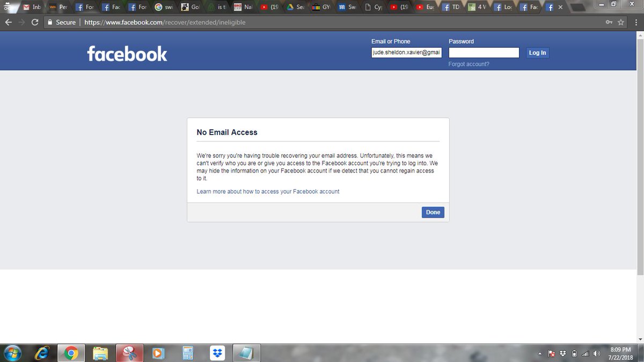The height and width of the screenshot is (362, 644).
Task: Click the network signal tray icon
Action: tap(586, 353)
